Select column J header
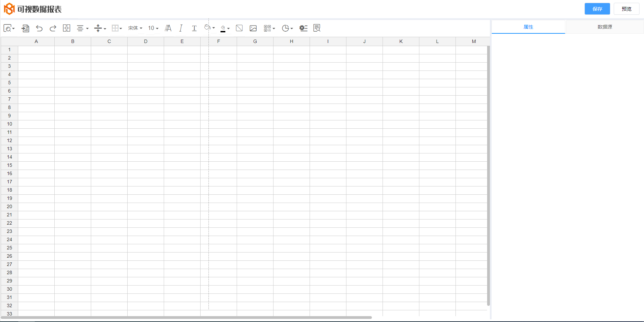Screen dimensions: 644x322 (x=364, y=41)
